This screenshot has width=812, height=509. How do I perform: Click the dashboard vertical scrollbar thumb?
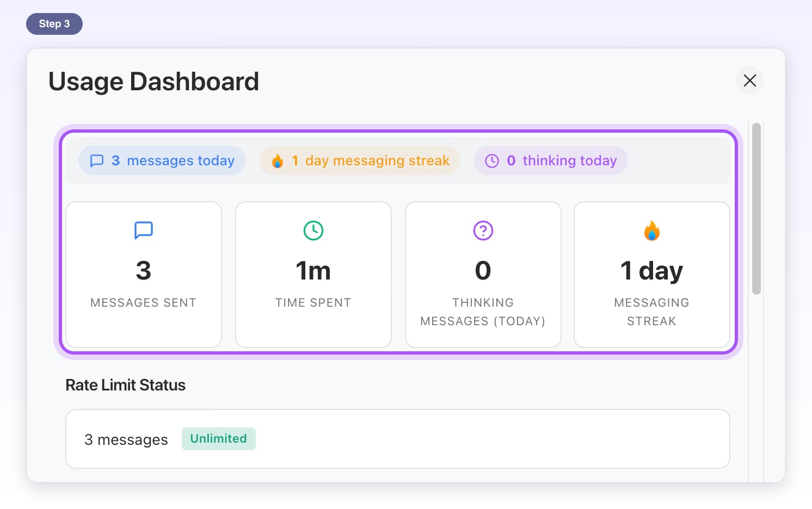(x=756, y=209)
